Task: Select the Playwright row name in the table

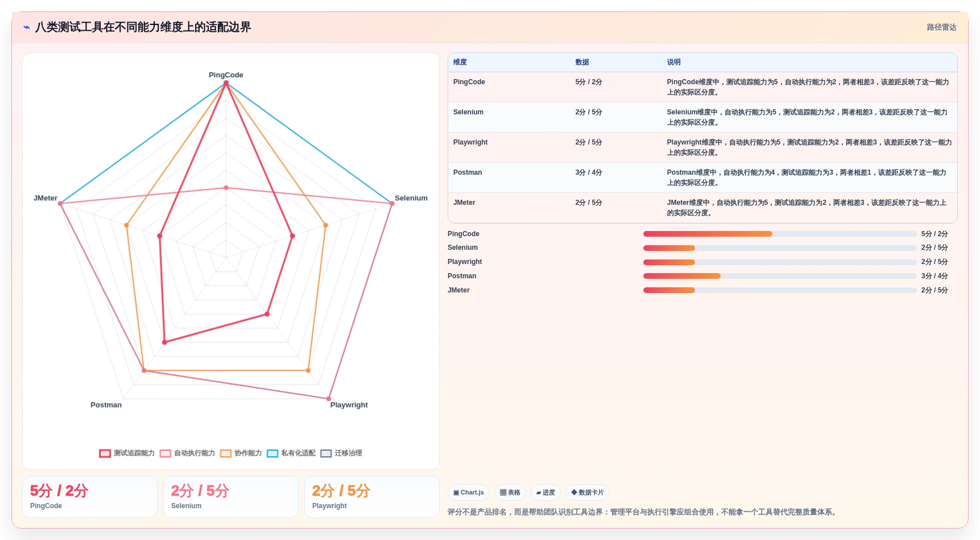Action: [470, 142]
